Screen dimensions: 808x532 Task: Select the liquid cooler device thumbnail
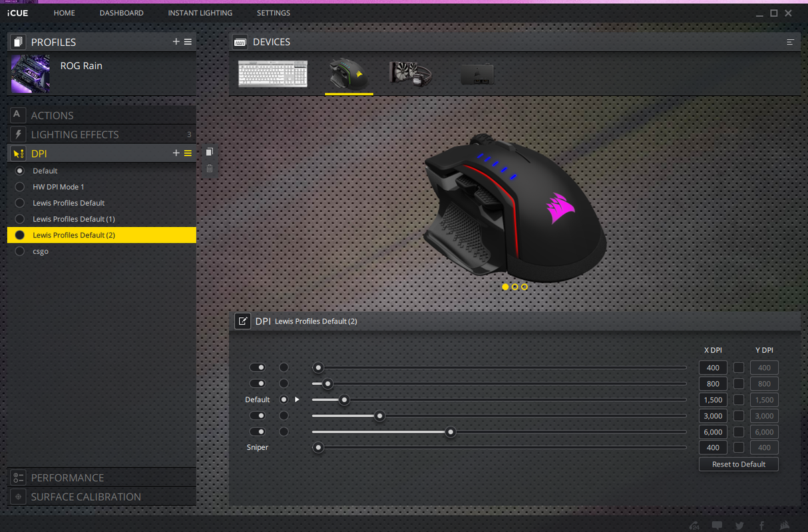point(411,73)
